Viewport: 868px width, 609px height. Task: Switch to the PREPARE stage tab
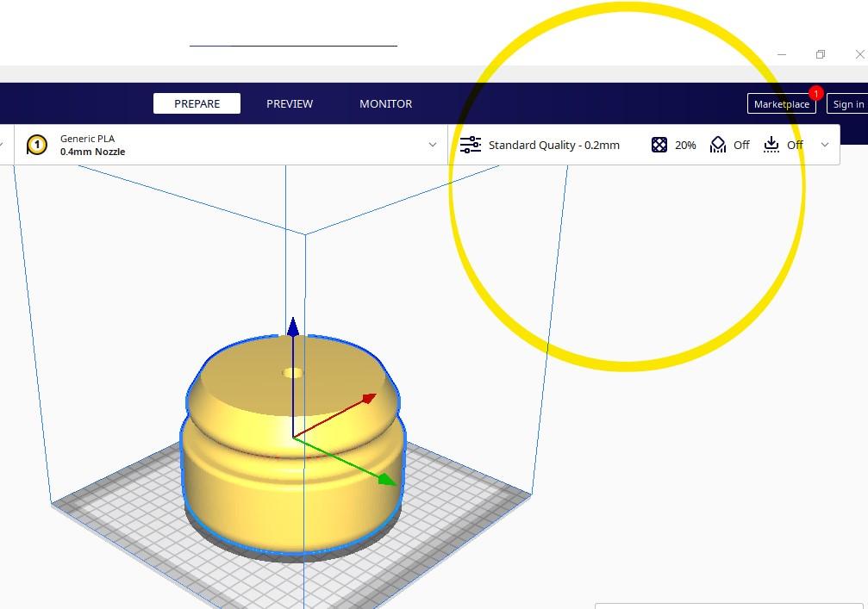click(197, 103)
